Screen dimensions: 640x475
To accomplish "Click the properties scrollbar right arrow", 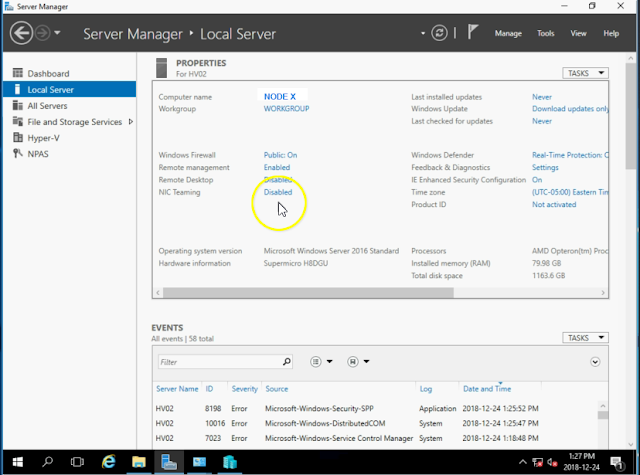I will 603,293.
